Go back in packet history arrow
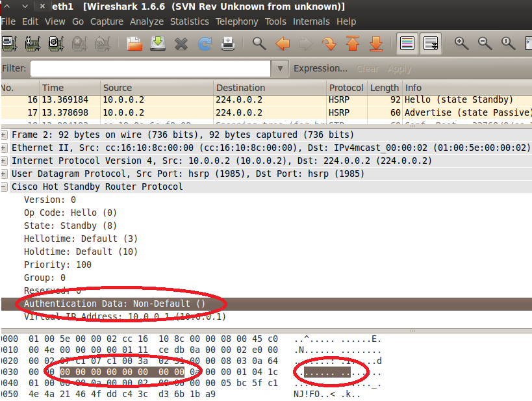Screen dimensions: 532x401 click(283, 44)
